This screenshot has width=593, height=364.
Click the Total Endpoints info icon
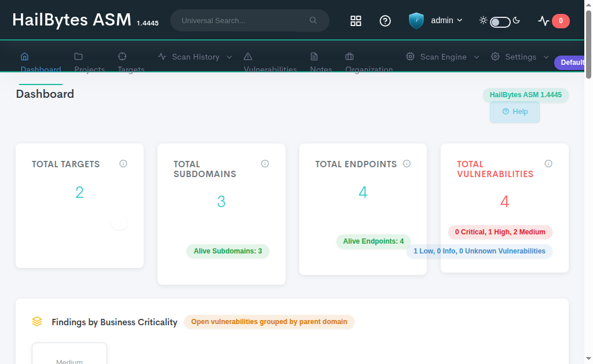click(407, 164)
